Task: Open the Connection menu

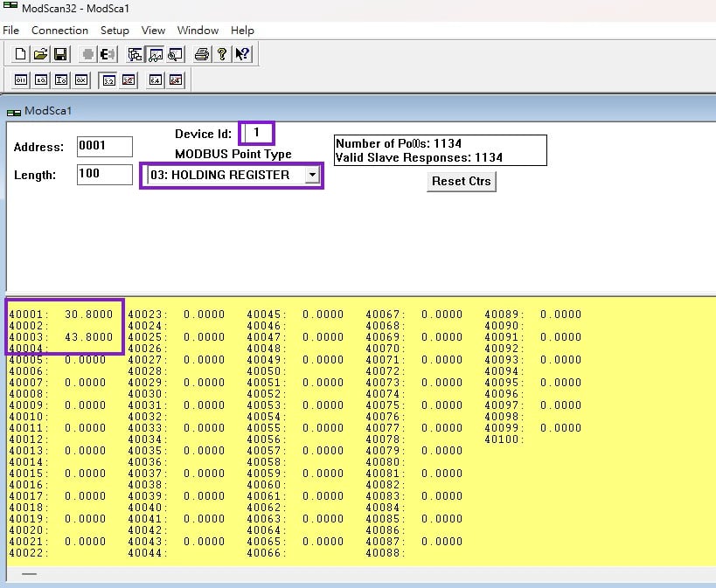Action: click(59, 30)
